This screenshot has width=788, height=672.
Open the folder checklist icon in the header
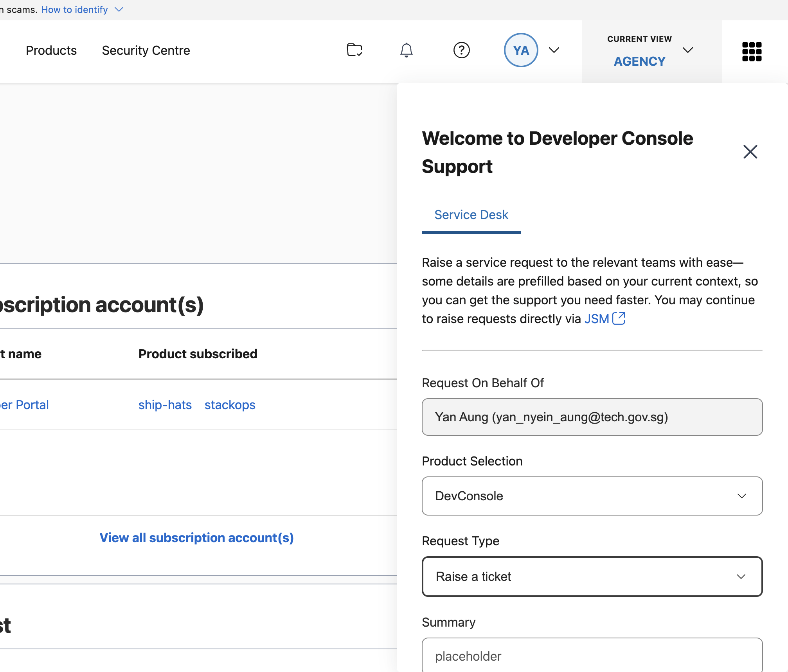[354, 50]
